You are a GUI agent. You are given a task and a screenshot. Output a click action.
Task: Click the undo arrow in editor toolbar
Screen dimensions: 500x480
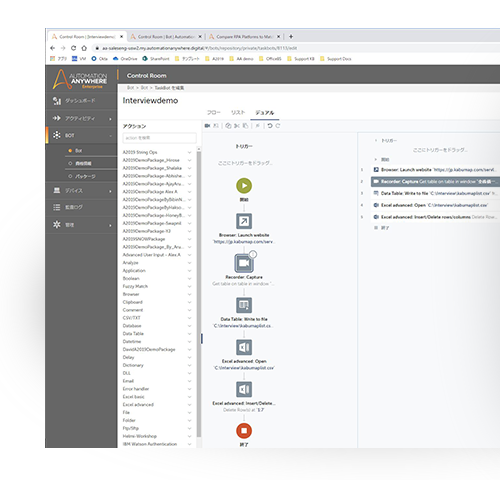[x=270, y=126]
